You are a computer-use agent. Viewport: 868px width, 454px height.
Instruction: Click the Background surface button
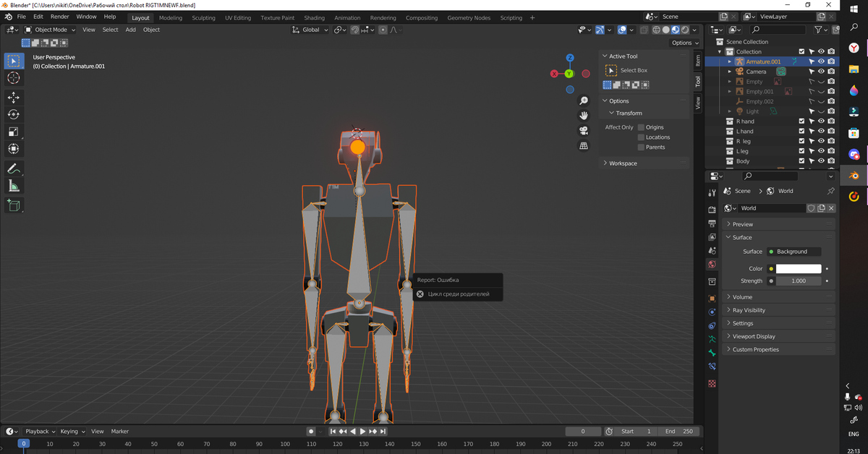point(793,252)
